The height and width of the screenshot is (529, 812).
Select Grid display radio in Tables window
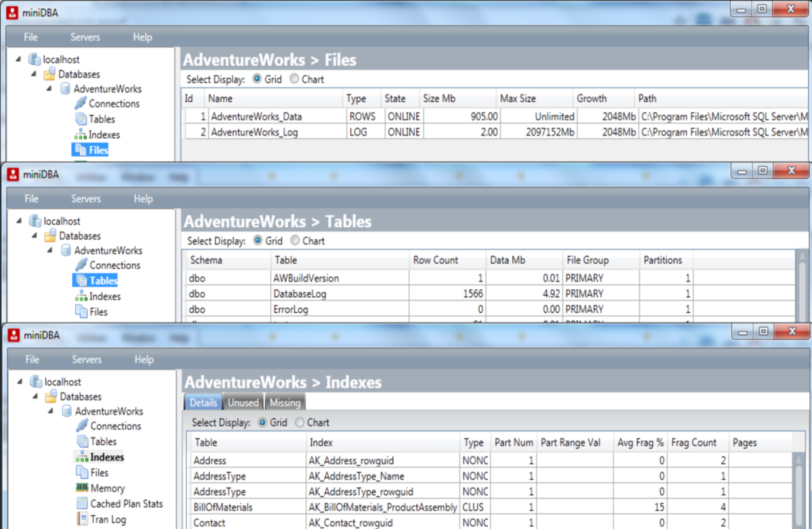258,241
